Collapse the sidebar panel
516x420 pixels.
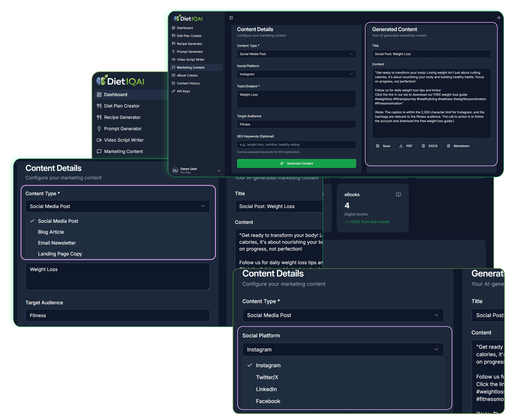[x=231, y=18]
